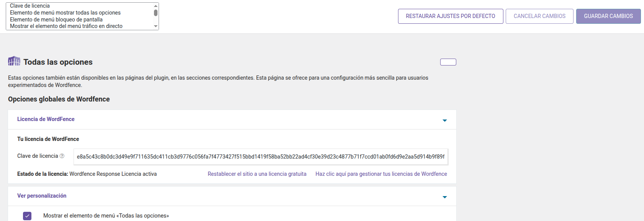Collapse the Ver personalización section arrow
Viewport: 644px width, 221px height.
pos(445,197)
